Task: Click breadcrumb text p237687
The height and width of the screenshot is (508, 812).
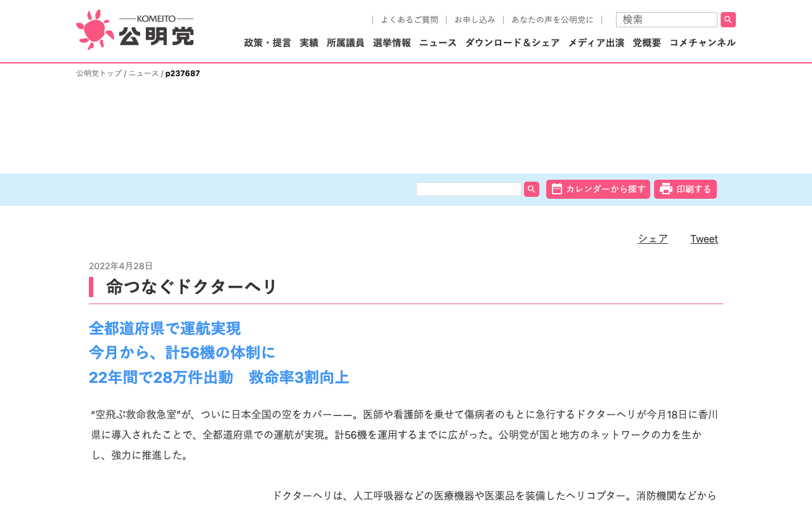Action: 183,74
